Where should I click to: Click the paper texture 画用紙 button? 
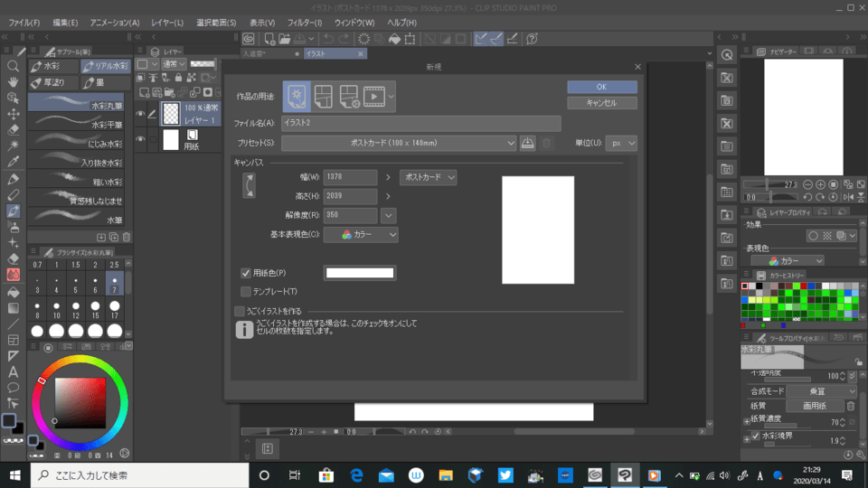(x=815, y=406)
